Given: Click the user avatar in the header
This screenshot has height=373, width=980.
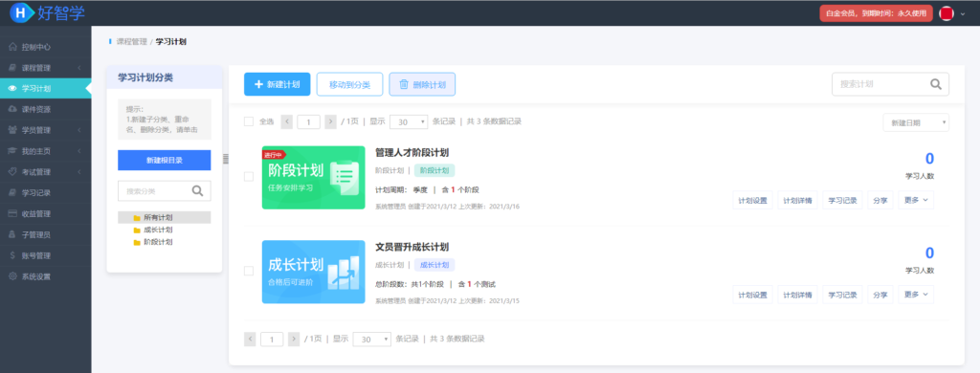Looking at the screenshot, I should (947, 13).
